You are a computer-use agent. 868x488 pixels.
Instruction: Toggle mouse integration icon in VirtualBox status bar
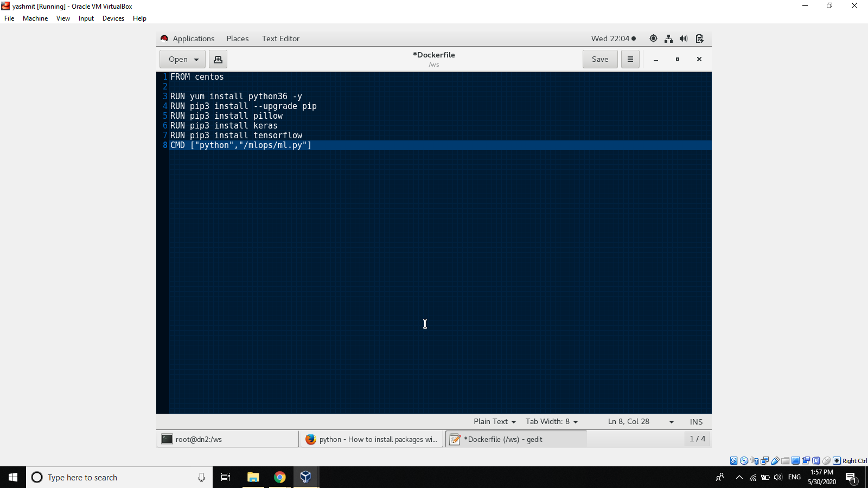[x=826, y=460]
